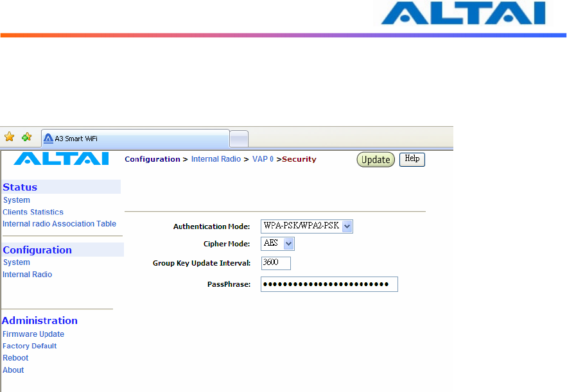Click the Help button

pyautogui.click(x=412, y=159)
